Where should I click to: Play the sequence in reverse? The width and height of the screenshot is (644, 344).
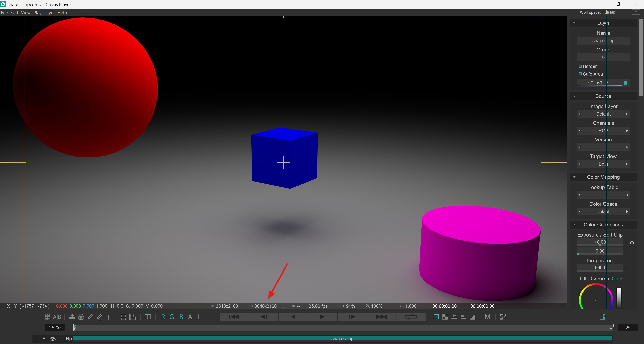(x=293, y=317)
